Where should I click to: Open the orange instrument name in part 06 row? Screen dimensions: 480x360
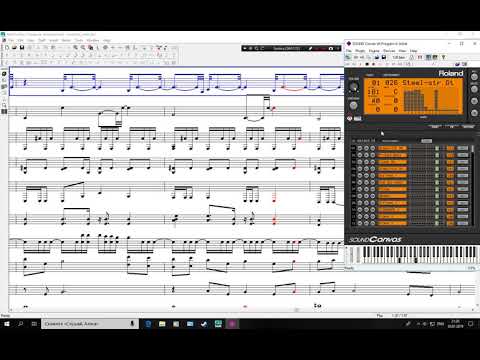(392, 182)
